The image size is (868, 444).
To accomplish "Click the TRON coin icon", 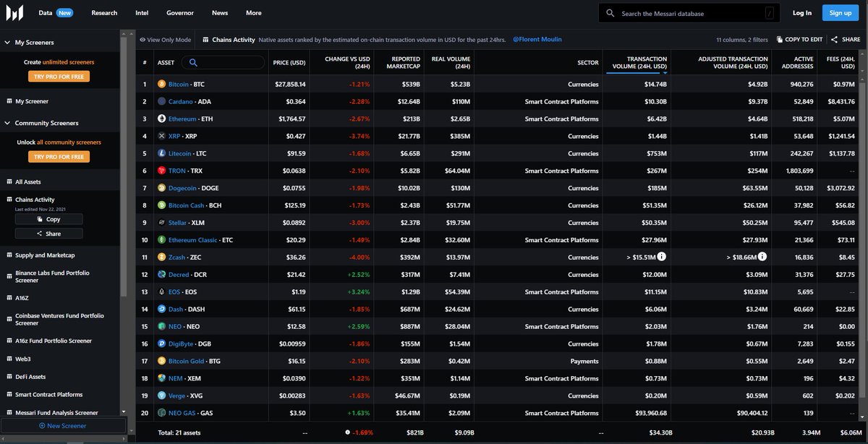I will 161,171.
